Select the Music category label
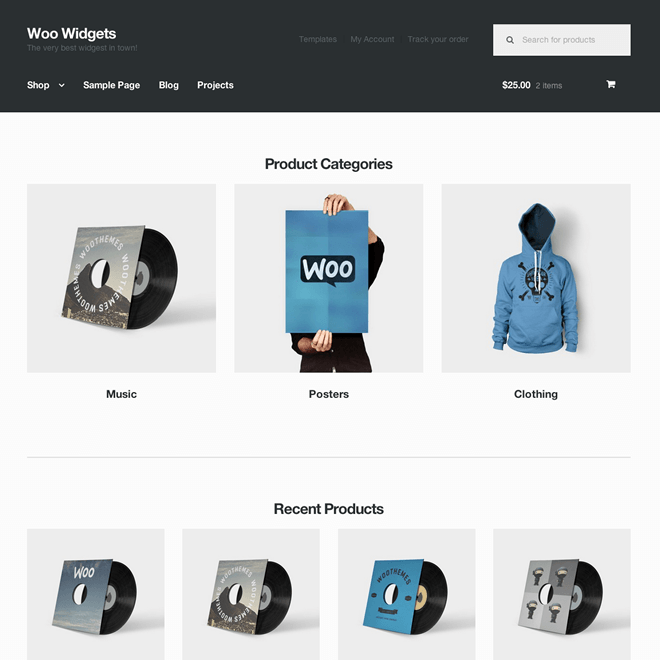This screenshot has height=660, width=660. point(121,394)
